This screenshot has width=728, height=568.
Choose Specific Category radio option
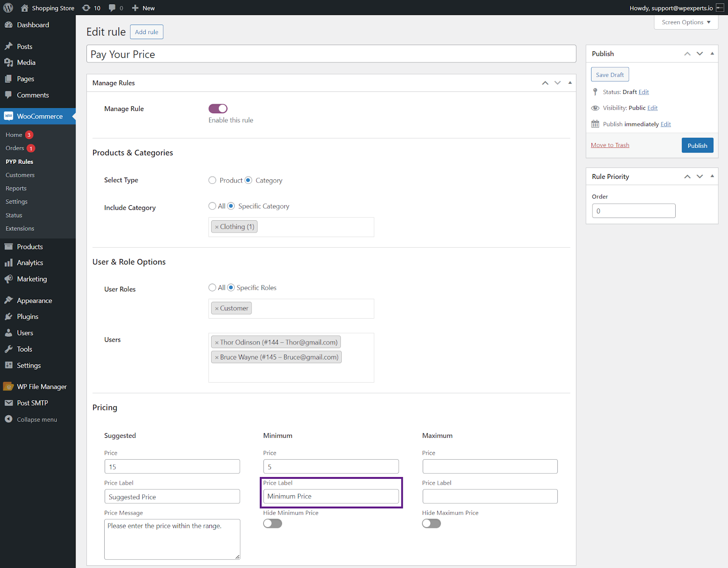[231, 206]
